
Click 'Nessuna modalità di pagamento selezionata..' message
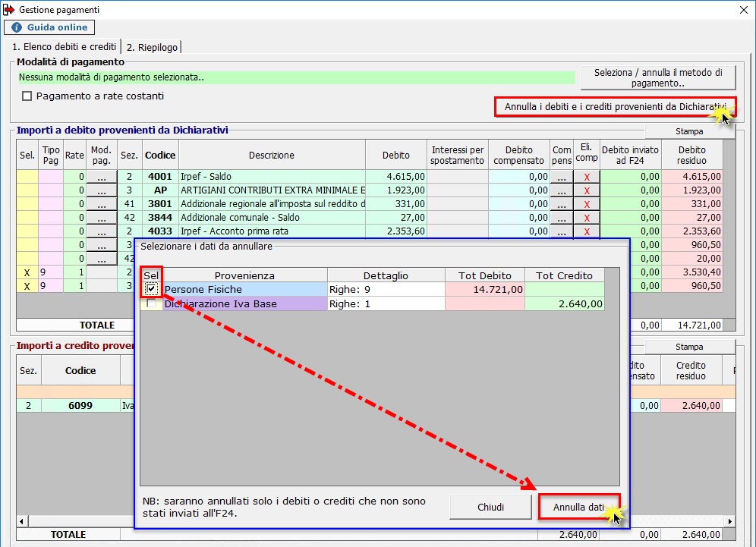297,77
